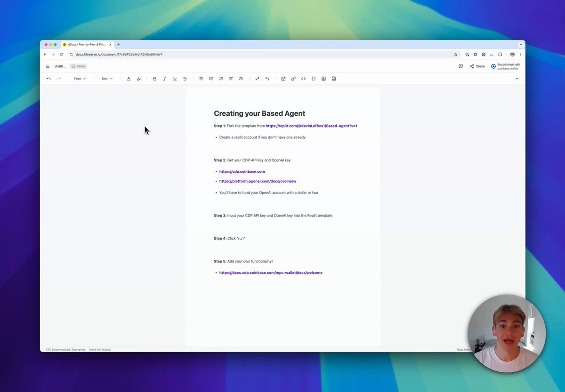Open the Text style dropdown
565x392 pixels.
pos(107,79)
